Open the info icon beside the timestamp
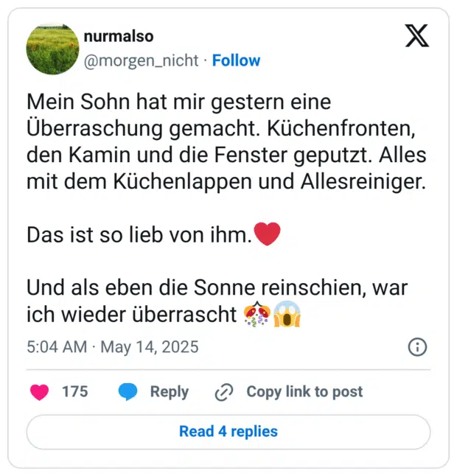 (x=417, y=347)
